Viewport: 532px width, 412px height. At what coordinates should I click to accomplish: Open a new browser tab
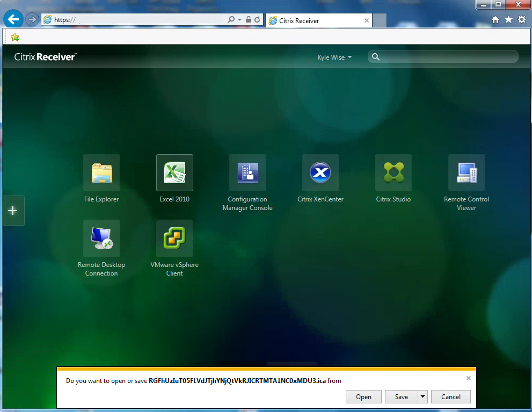point(380,20)
